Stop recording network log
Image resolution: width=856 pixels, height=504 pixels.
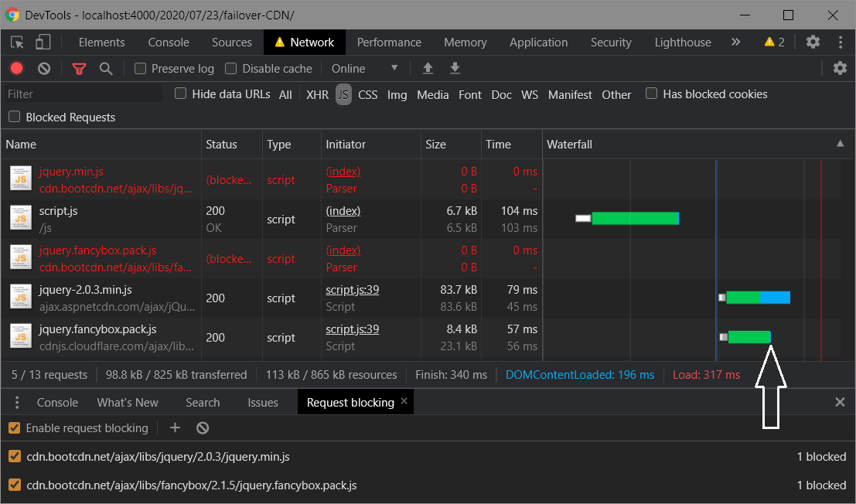[x=17, y=68]
